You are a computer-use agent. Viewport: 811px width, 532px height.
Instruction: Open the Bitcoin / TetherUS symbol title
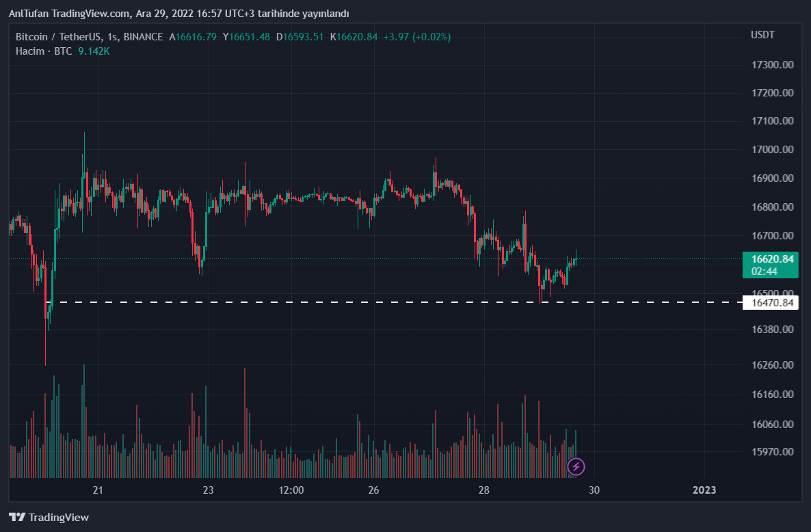(59, 37)
